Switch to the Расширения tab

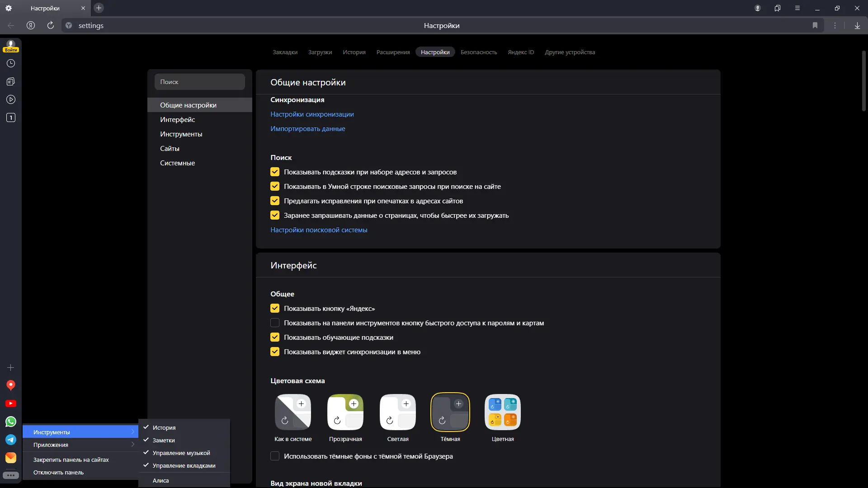click(x=393, y=52)
